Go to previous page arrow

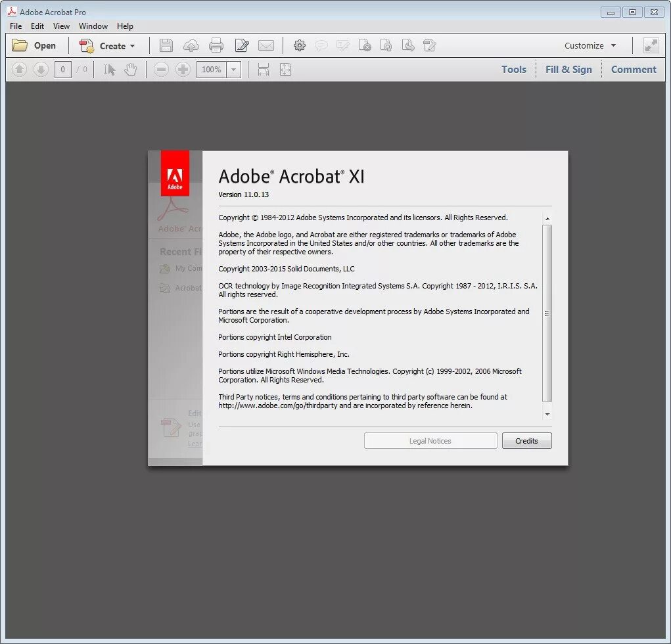tap(19, 69)
